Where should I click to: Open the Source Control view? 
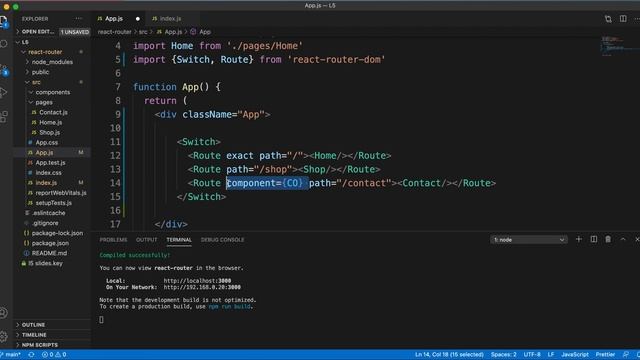4,69
